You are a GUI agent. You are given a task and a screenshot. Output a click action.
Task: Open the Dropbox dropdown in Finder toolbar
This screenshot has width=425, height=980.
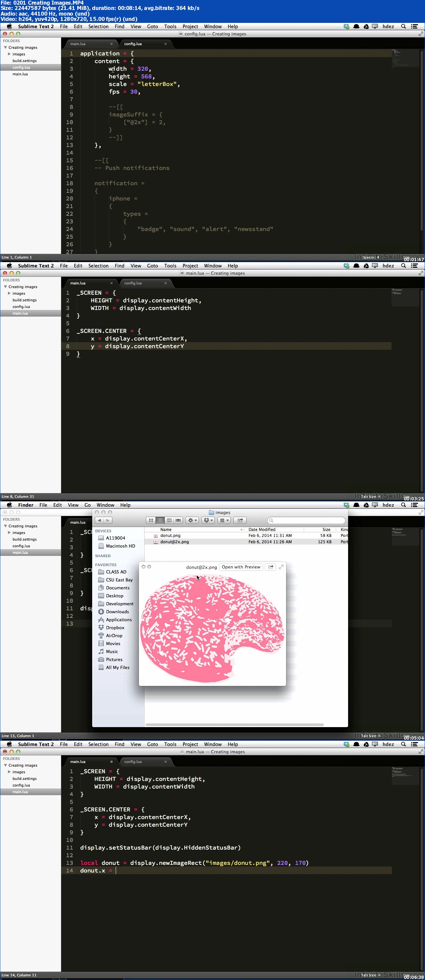pos(208,520)
